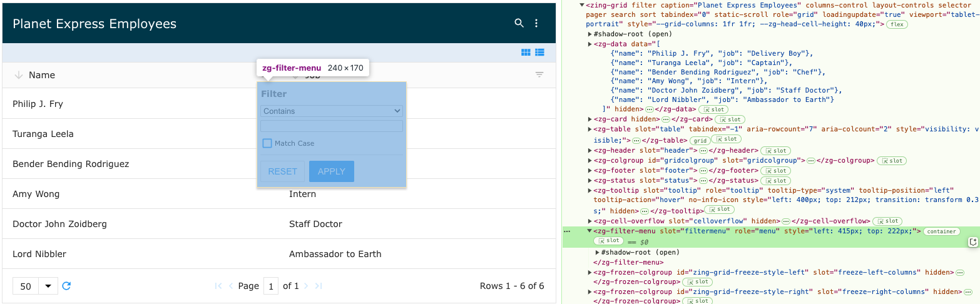Expand the zing-grid-freeze-style-left colgroup node

[x=590, y=272]
